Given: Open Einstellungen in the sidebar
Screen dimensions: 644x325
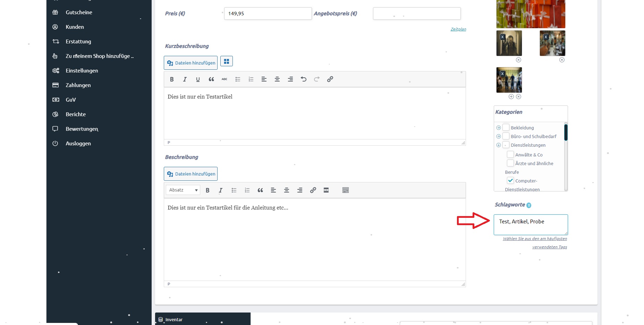Looking at the screenshot, I should point(82,70).
